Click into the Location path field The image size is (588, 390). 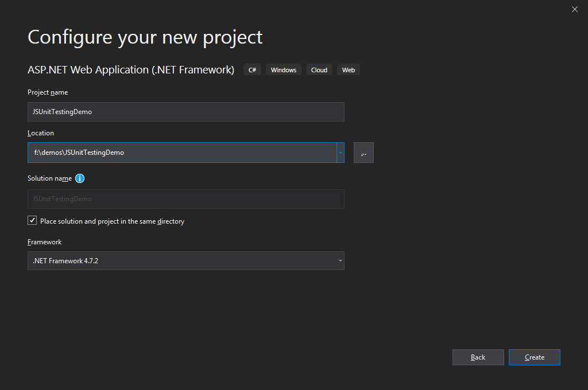click(182, 153)
